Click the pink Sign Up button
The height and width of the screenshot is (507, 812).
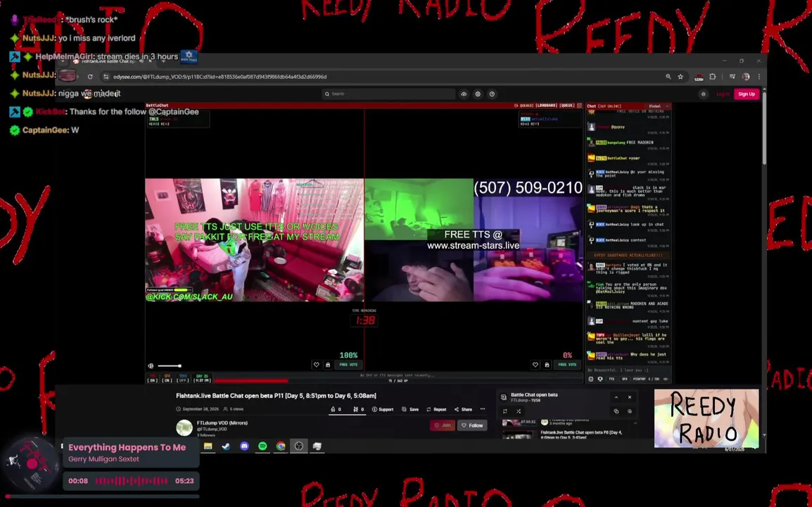click(x=747, y=94)
